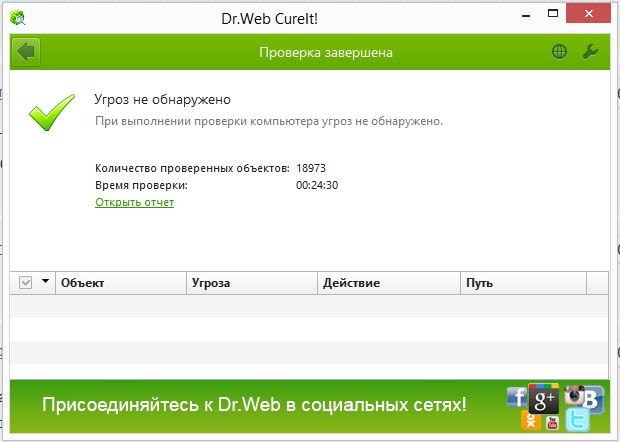
Task: Click the 'Количество проверенных объектов:' label
Action: pyautogui.click(x=193, y=168)
